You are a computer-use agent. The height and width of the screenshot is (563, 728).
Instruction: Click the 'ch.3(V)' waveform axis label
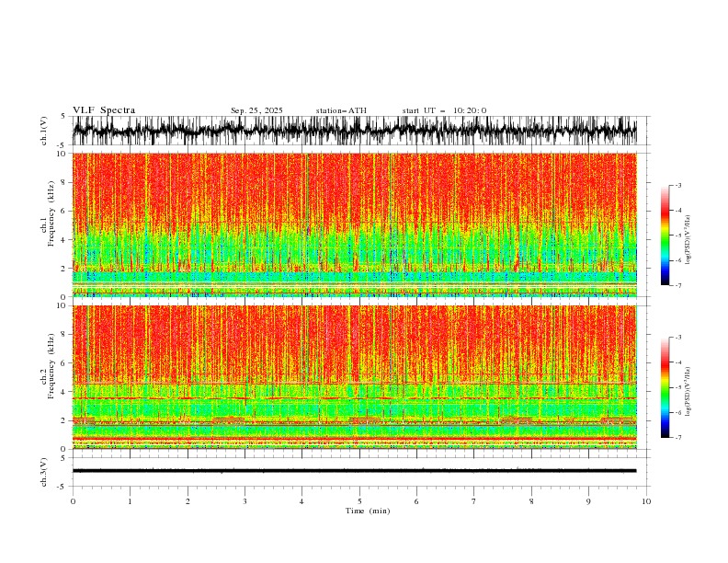[x=44, y=472]
